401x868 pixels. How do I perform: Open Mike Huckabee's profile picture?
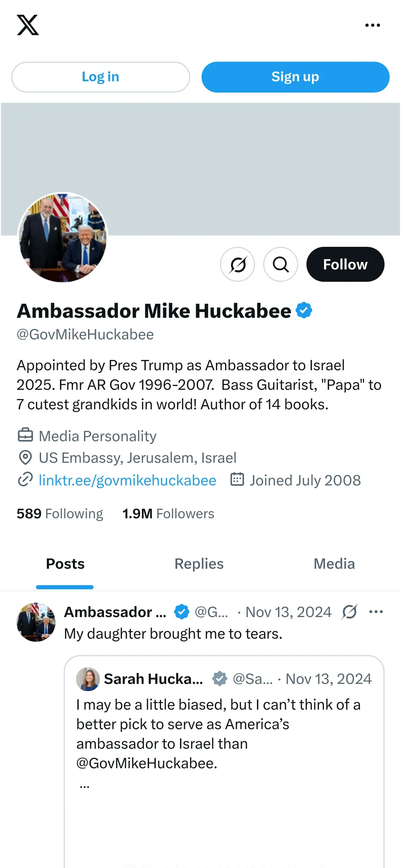point(63,237)
